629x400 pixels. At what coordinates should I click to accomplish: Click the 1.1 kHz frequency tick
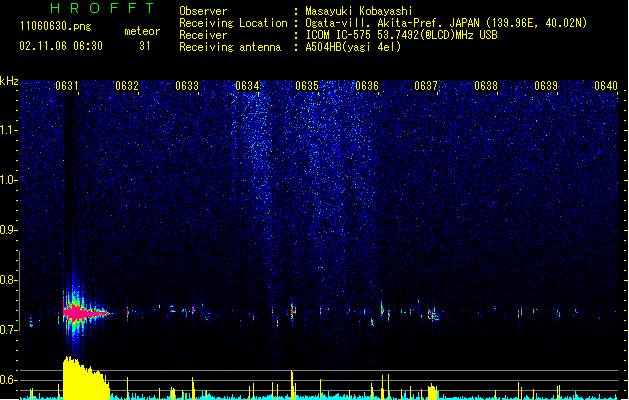pyautogui.click(x=8, y=130)
